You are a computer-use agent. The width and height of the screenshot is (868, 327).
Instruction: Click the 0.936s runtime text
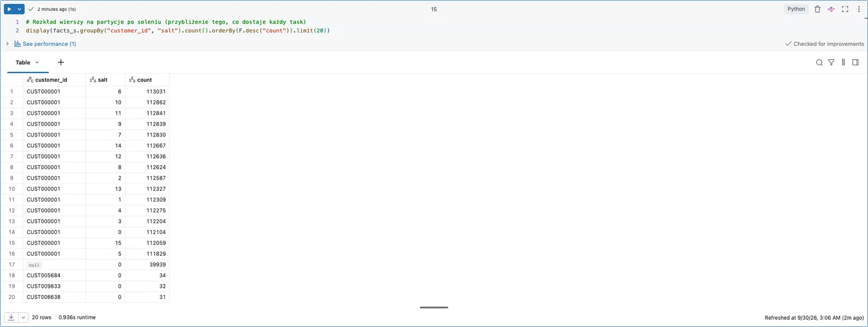coord(77,317)
